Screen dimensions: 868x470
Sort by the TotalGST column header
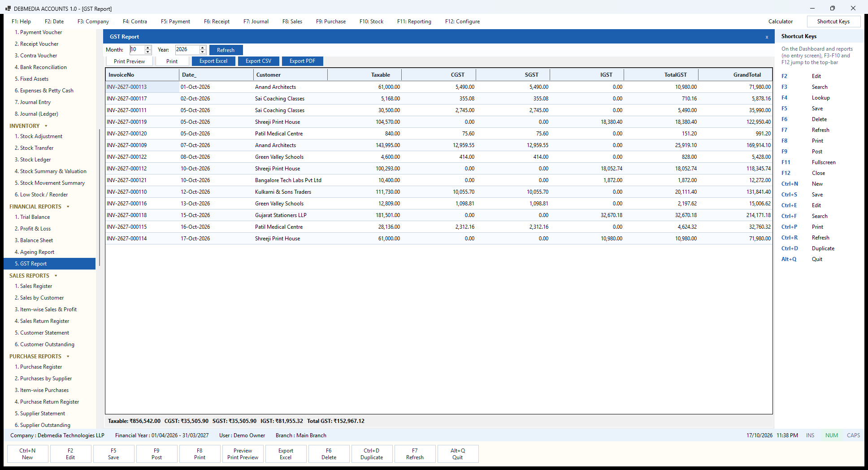coord(661,75)
